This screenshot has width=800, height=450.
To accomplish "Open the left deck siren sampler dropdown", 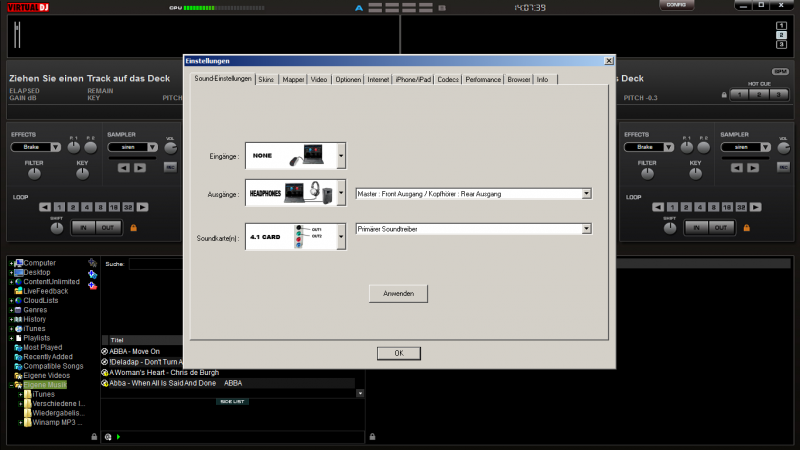I will tap(152, 147).
